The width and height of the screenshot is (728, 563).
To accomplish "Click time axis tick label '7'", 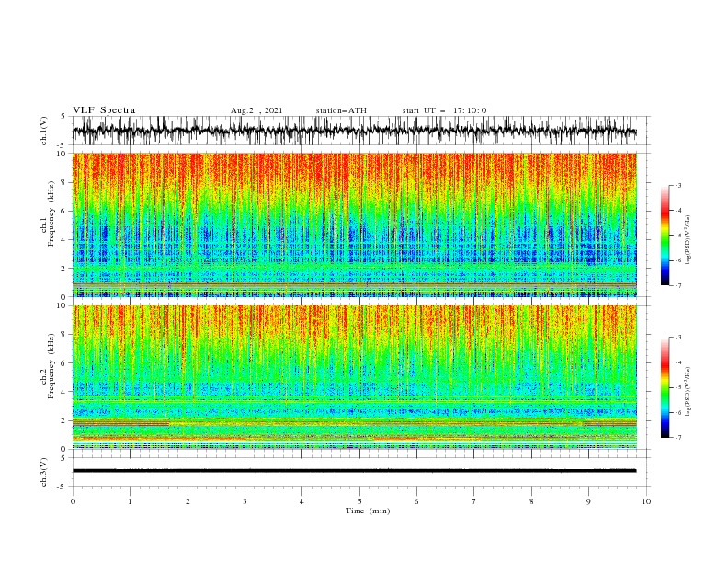I will pyautogui.click(x=473, y=501).
